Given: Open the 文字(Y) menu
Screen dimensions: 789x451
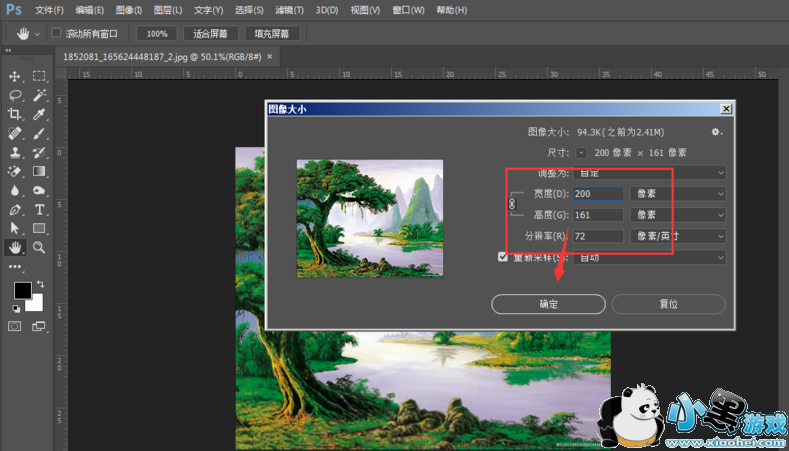Looking at the screenshot, I should tap(208, 10).
